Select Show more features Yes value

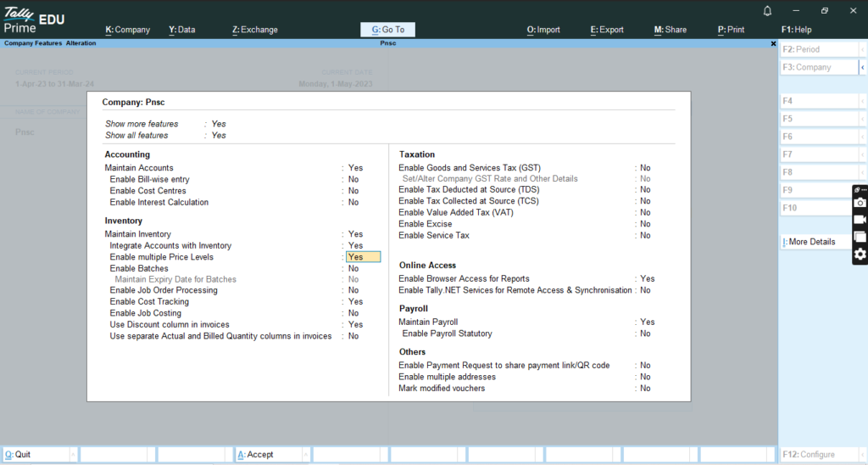(x=219, y=124)
